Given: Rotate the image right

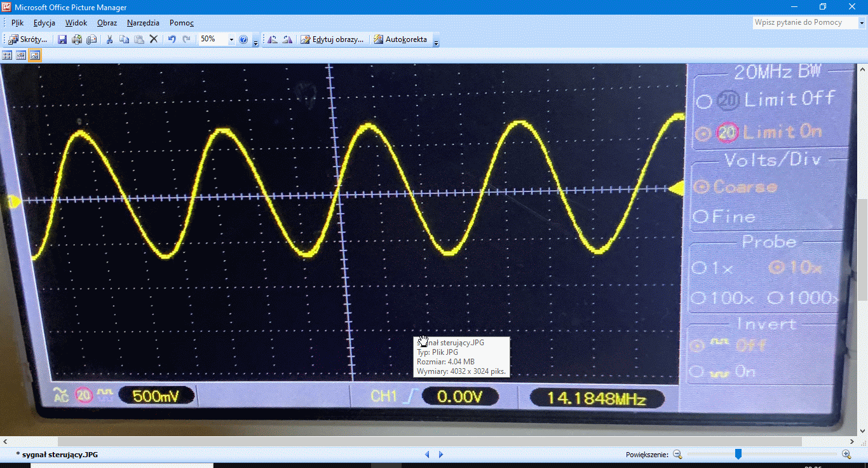Looking at the screenshot, I should coord(287,39).
